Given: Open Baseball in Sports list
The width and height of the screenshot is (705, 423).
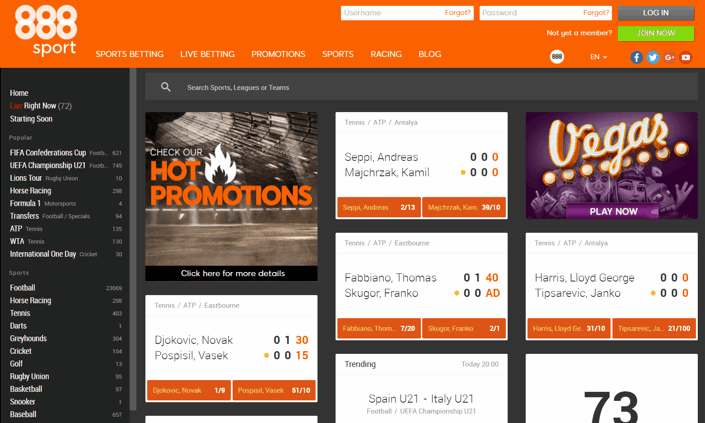Looking at the screenshot, I should (x=66, y=414).
